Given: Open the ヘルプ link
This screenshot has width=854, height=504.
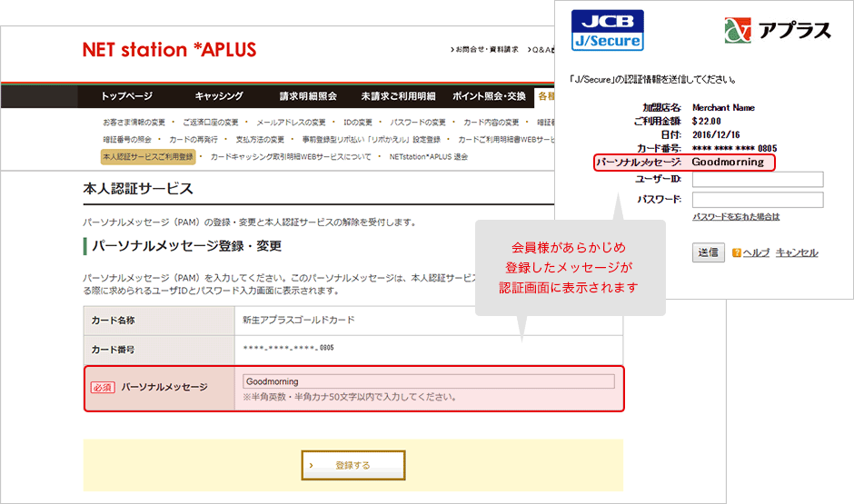Looking at the screenshot, I should pos(756,252).
